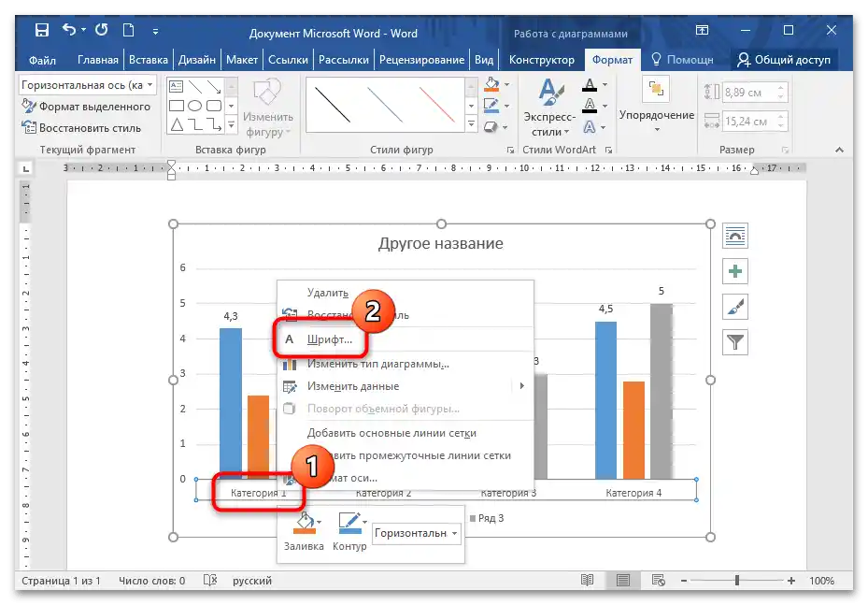Click the shape outline pencil icon
Screen dimensions: 868x605
pos(491,105)
